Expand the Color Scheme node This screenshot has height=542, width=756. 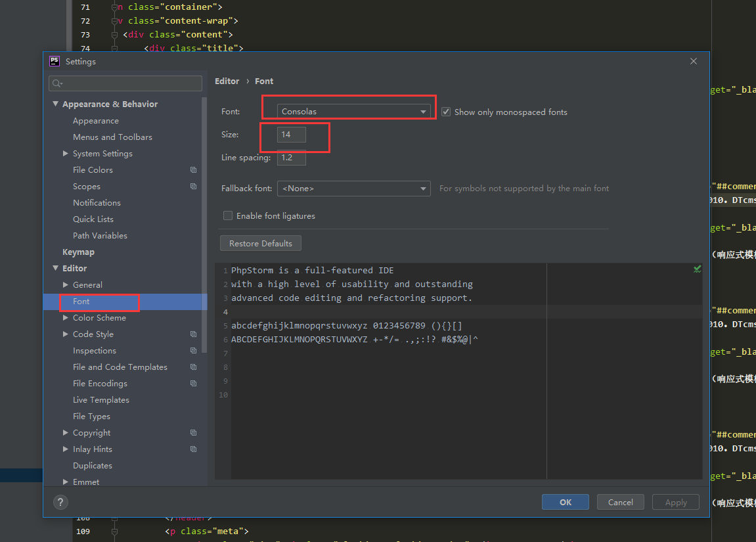(66, 318)
